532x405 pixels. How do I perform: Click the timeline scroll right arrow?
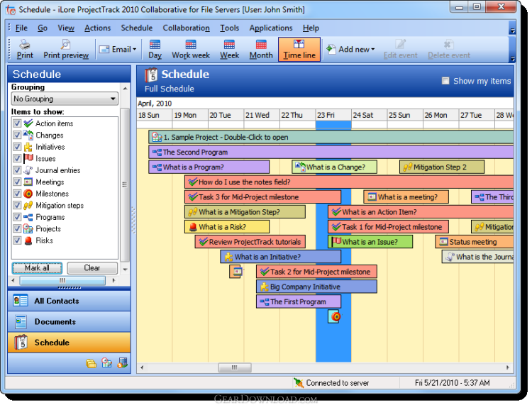[x=508, y=367]
